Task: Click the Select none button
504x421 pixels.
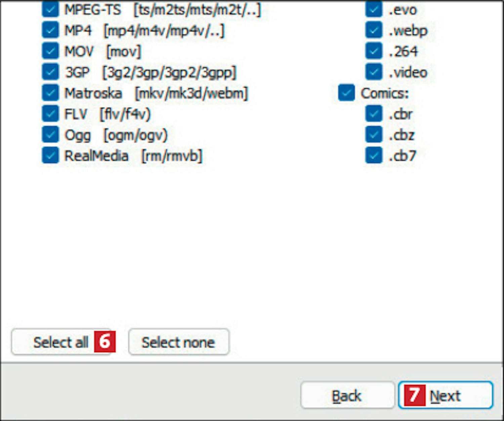Action: [179, 342]
